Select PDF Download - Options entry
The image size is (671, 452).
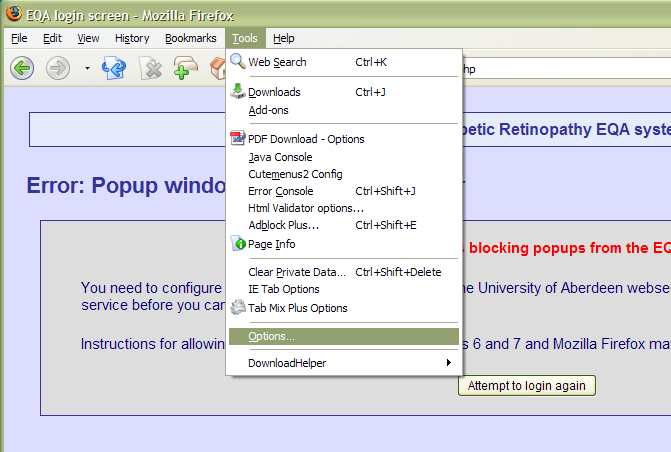[344, 139]
